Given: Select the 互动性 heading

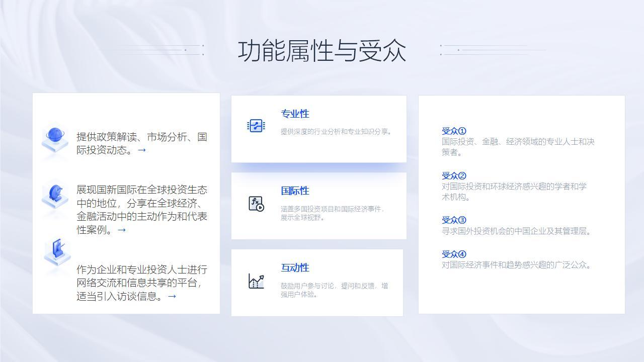Looking at the screenshot, I should click(x=295, y=268).
